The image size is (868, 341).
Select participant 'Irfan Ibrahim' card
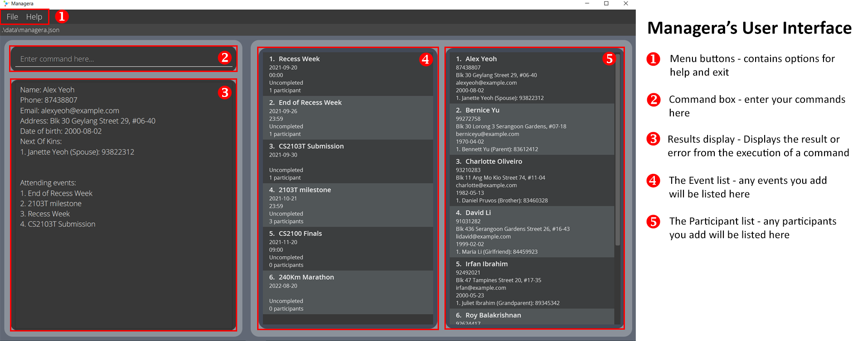click(532, 283)
